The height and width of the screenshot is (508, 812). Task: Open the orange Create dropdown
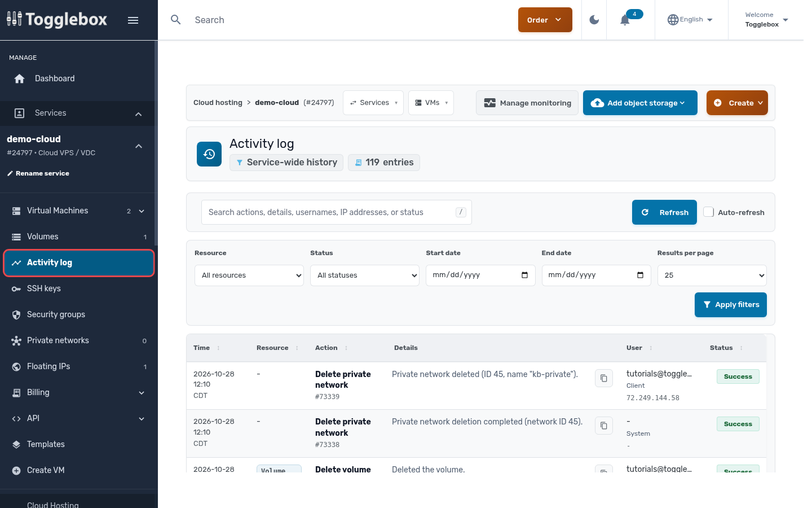[737, 103]
